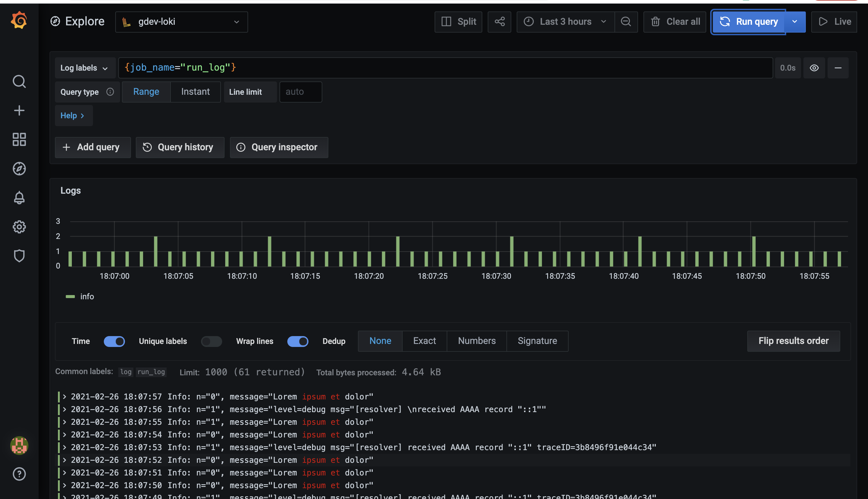Open the Query inspector
The width and height of the screenshot is (868, 499).
279,147
